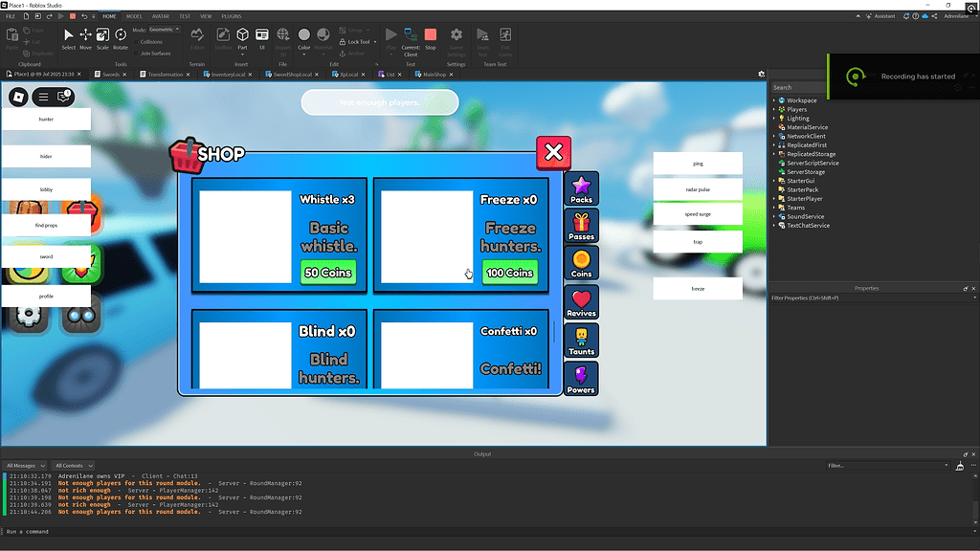Open the FILE menu
Viewport: 980px width, 551px height.
pos(11,16)
